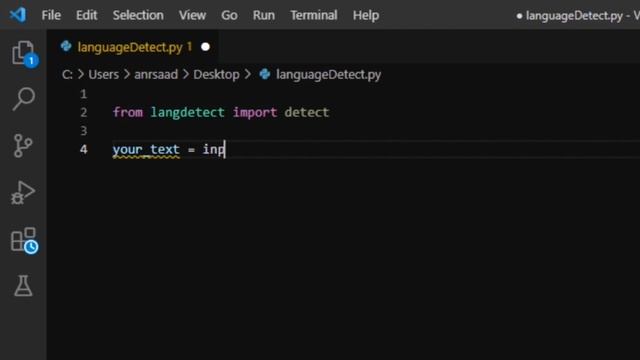640x360 pixels.
Task: Open the Go menu
Action: pyautogui.click(x=229, y=16)
